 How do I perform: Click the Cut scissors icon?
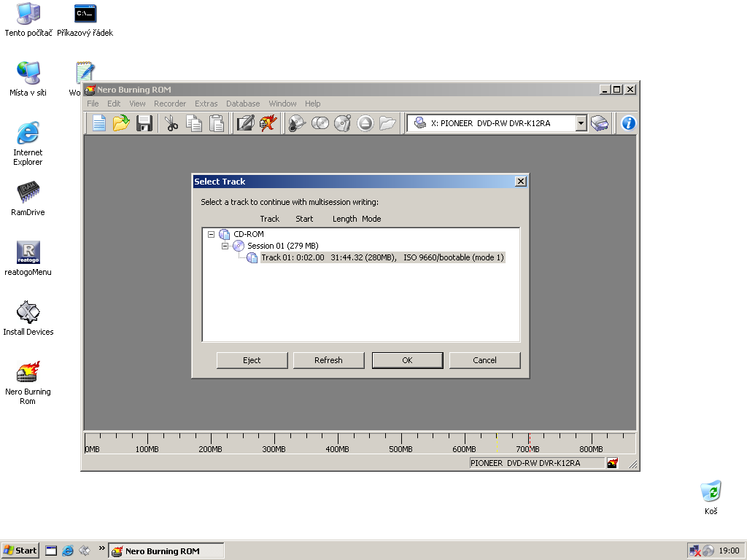(171, 123)
